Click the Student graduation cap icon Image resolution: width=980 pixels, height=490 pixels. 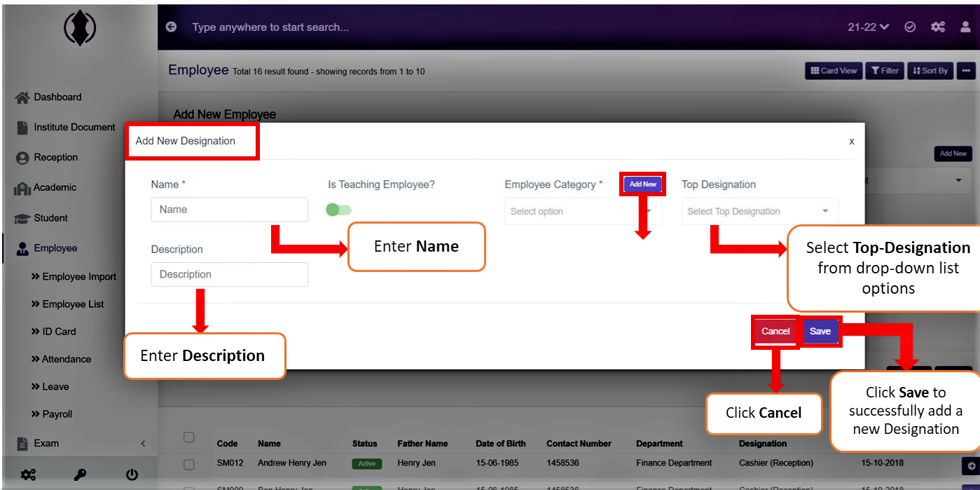pos(22,219)
